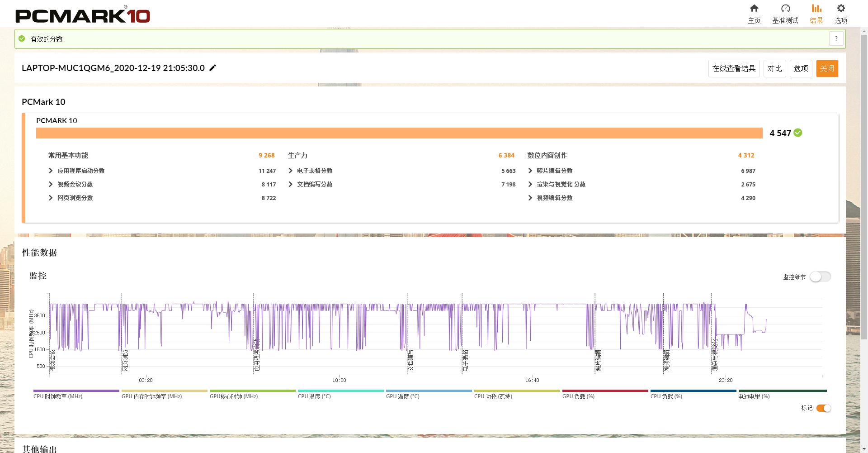Click the question mark help icon
Image resolution: width=868 pixels, height=453 pixels.
pyautogui.click(x=836, y=39)
